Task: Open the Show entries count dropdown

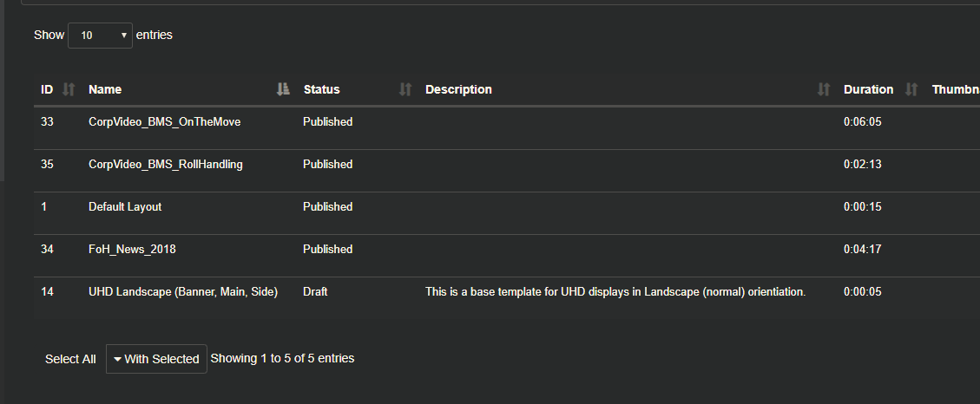Action: point(100,36)
